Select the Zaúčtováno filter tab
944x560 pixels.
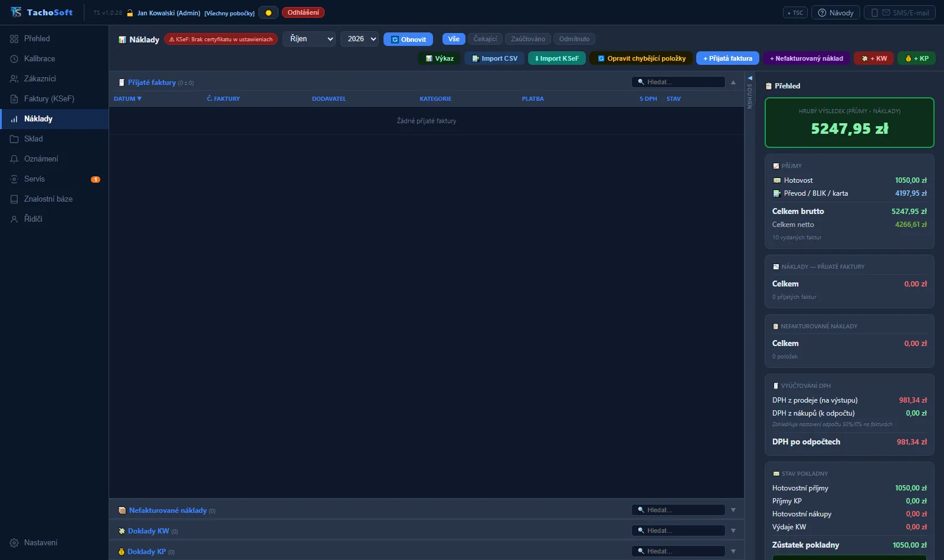(528, 39)
